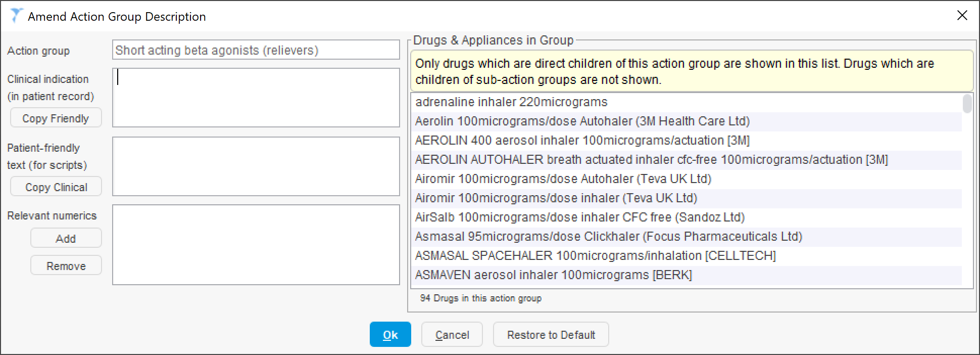Focus the Clinical indication text box
This screenshot has height=355, width=980.
click(256, 98)
